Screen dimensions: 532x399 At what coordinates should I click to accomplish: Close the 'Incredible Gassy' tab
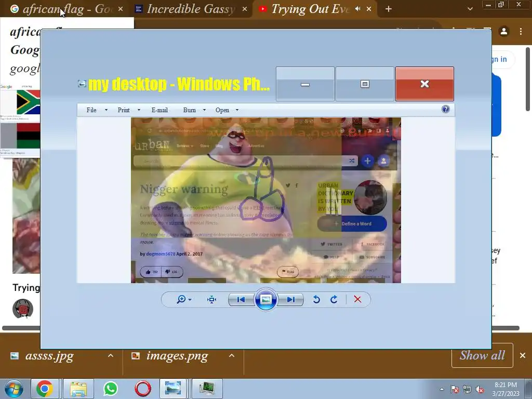245,9
